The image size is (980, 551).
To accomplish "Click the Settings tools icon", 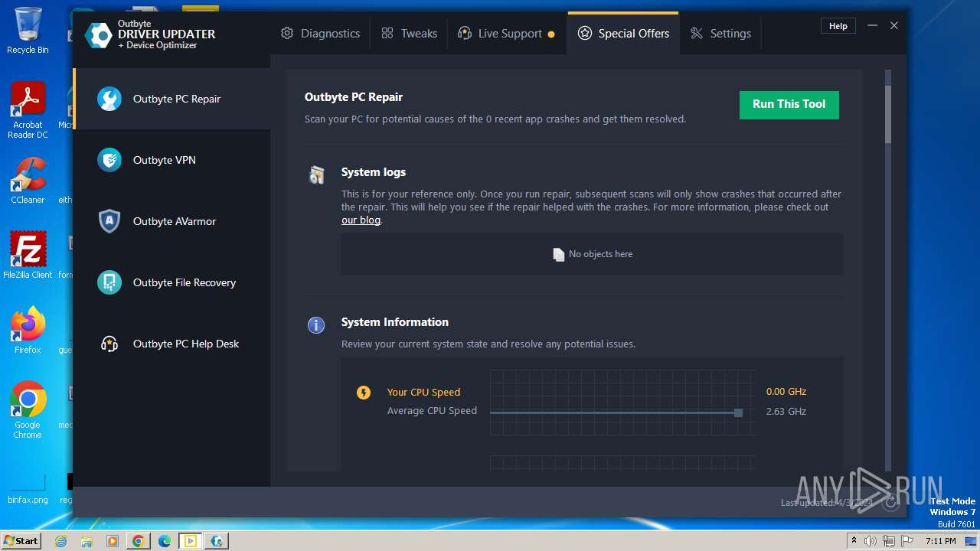I will (697, 34).
